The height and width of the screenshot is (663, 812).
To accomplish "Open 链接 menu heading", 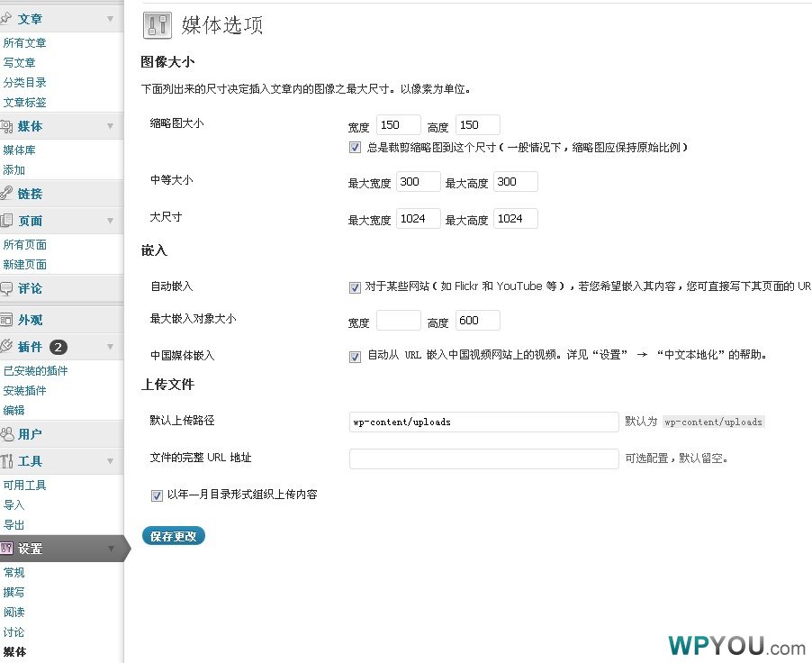I will pyautogui.click(x=30, y=194).
